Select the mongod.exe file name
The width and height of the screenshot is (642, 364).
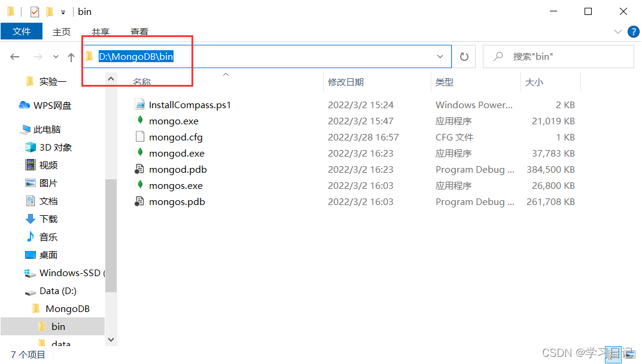[x=177, y=154]
